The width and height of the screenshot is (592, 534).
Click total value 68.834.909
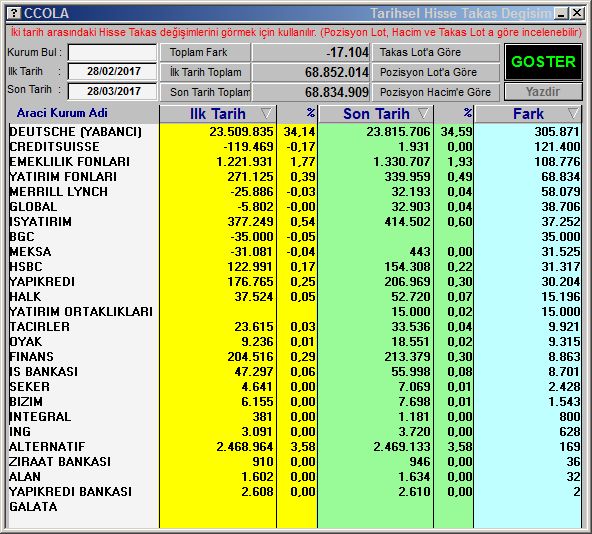337,92
